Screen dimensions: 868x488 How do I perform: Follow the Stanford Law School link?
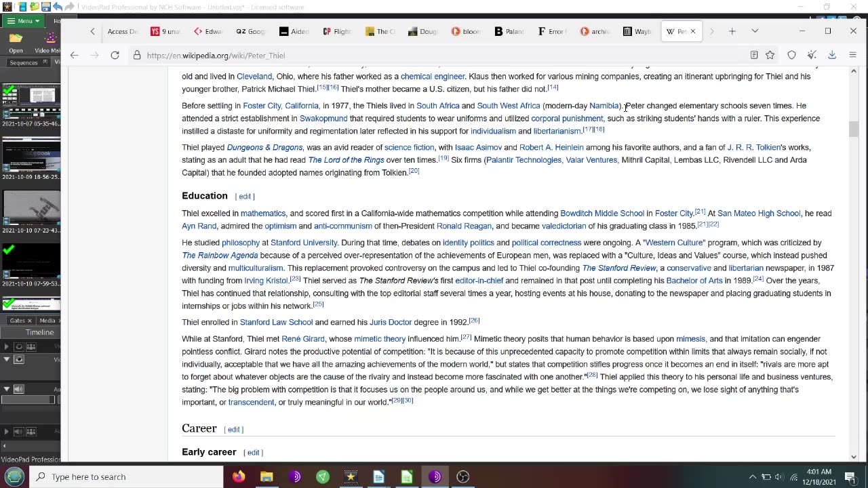pyautogui.click(x=276, y=323)
